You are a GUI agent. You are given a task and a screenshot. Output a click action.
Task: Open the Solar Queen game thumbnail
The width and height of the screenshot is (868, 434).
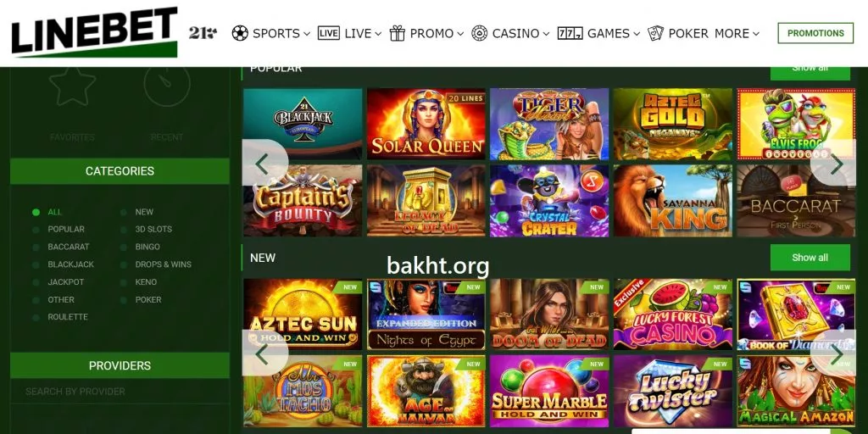(426, 124)
